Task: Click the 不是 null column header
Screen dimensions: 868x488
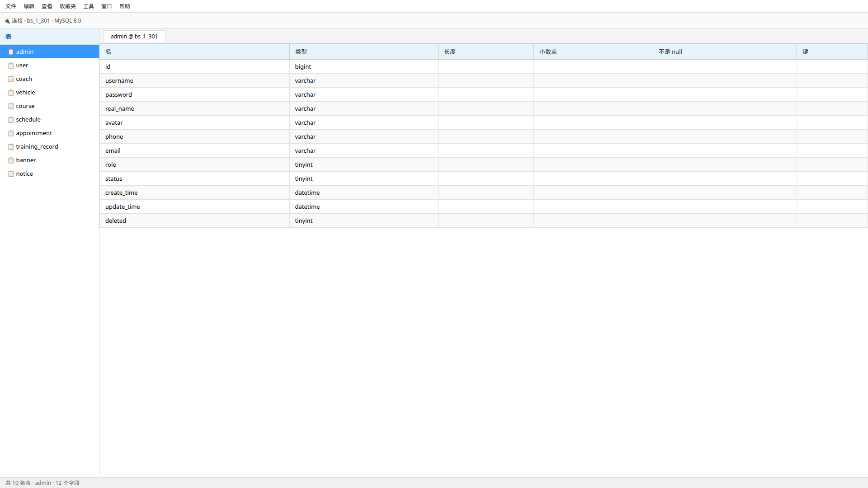Action: click(725, 52)
